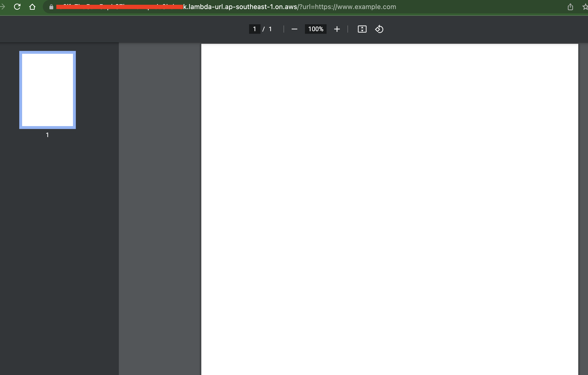
Task: Click the forward navigation arrow
Action: (2, 7)
